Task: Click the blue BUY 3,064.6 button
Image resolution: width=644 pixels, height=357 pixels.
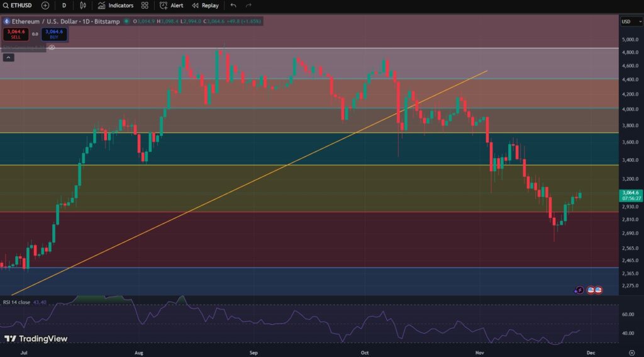Action: pyautogui.click(x=54, y=34)
